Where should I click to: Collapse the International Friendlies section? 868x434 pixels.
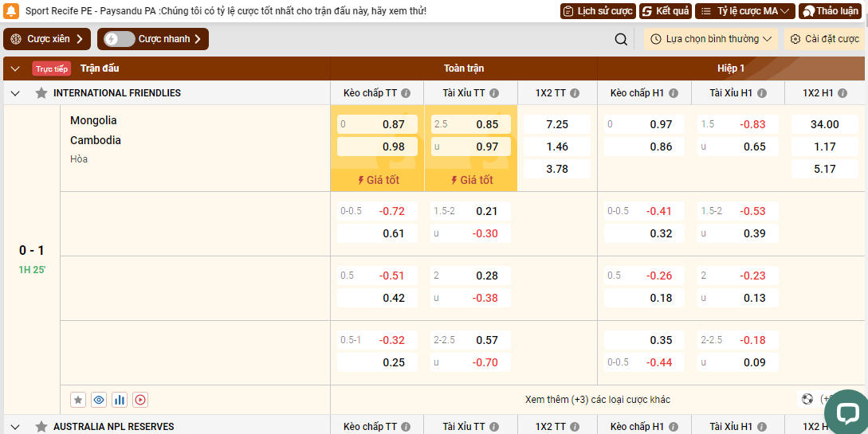[15, 93]
